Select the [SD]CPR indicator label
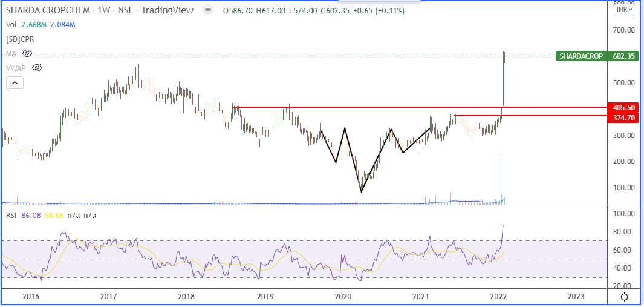The height and width of the screenshot is (307, 644). pos(20,39)
